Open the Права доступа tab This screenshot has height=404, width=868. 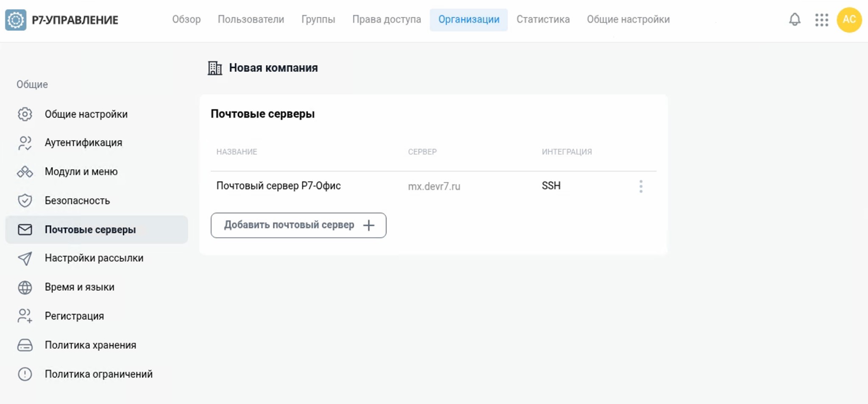[x=387, y=19]
